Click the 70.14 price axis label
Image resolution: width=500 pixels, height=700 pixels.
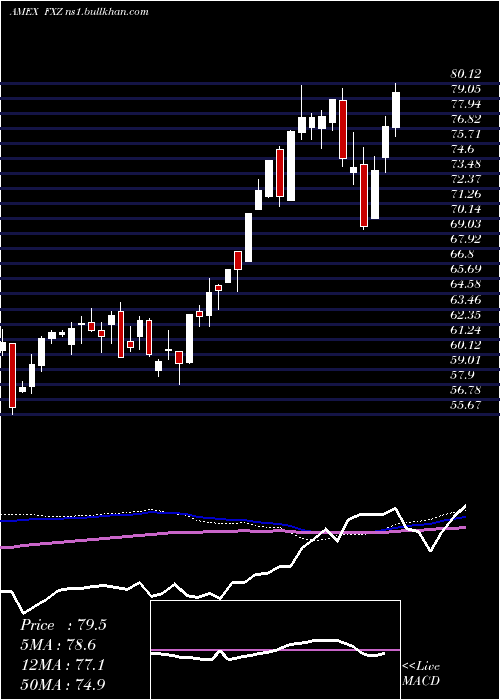(466, 209)
